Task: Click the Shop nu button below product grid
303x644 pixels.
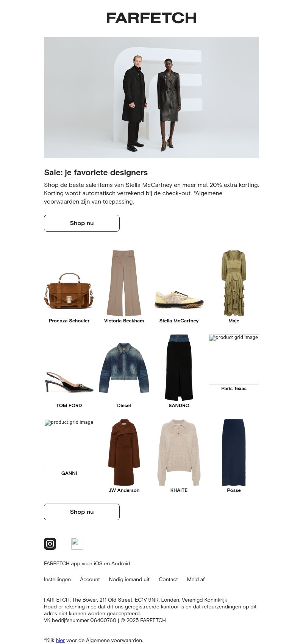Action: coord(82,512)
